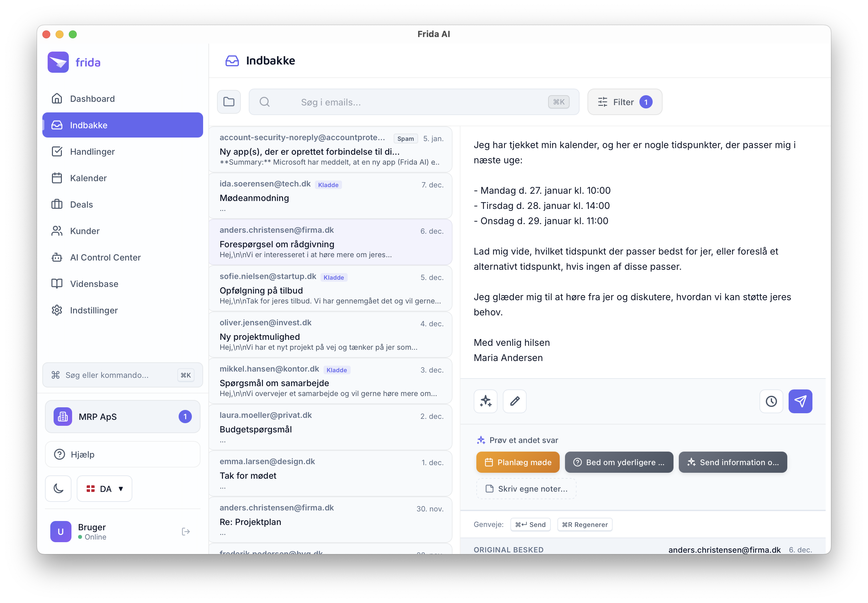Open the Filter options

coord(625,102)
